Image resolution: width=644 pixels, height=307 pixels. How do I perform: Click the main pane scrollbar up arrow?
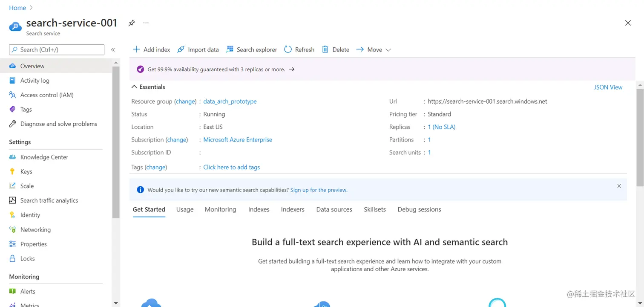point(640,85)
